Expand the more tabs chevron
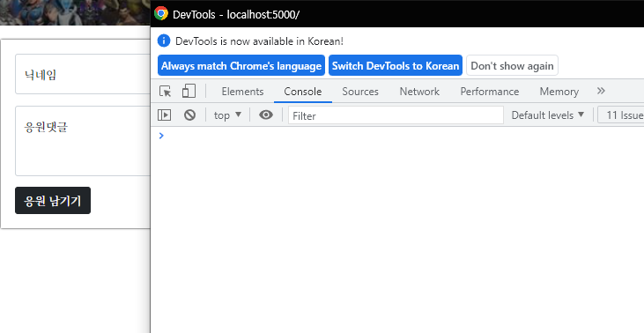 point(601,91)
